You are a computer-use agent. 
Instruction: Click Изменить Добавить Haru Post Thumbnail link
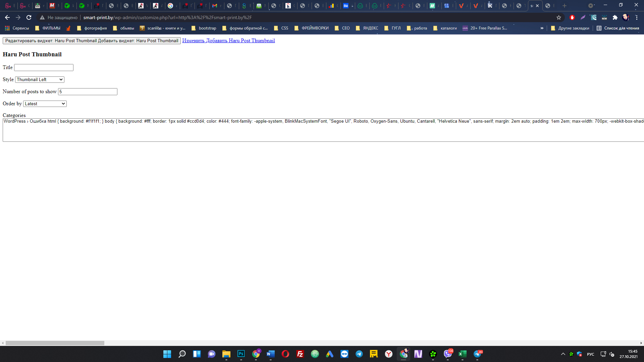(x=228, y=41)
